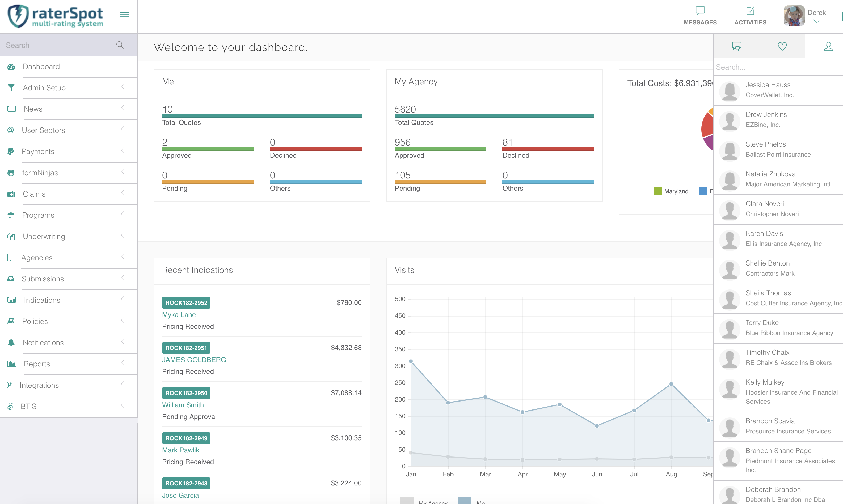
Task: Open the Jose Garcia link
Action: (x=180, y=496)
